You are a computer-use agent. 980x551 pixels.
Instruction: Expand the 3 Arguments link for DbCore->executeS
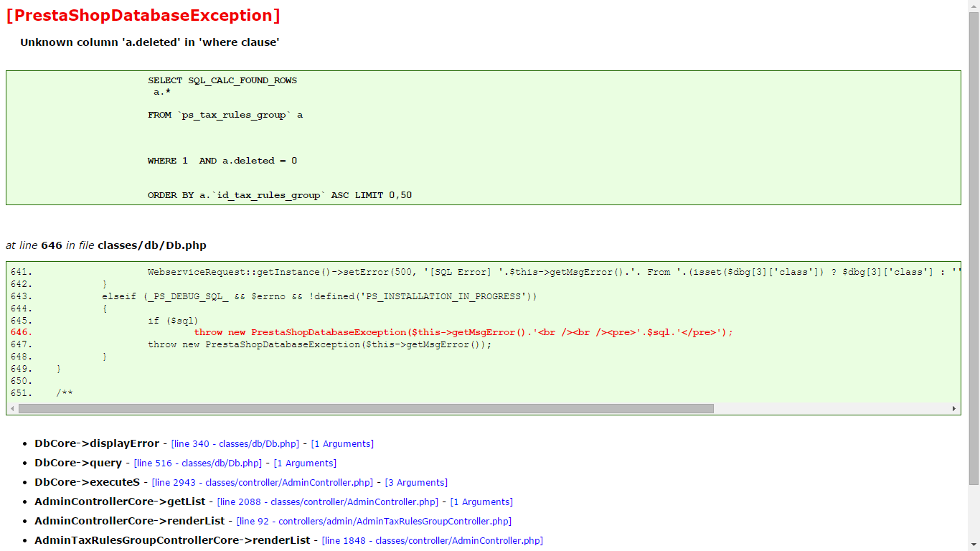tap(416, 483)
